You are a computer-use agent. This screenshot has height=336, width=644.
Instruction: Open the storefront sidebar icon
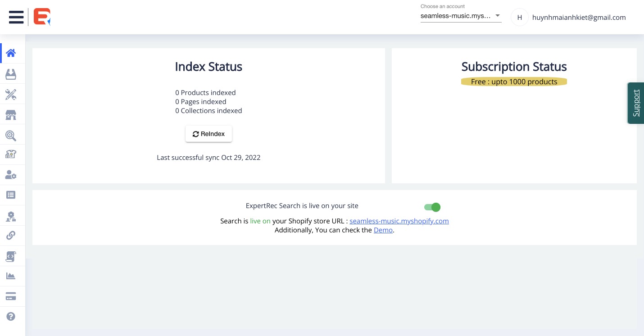point(11,115)
